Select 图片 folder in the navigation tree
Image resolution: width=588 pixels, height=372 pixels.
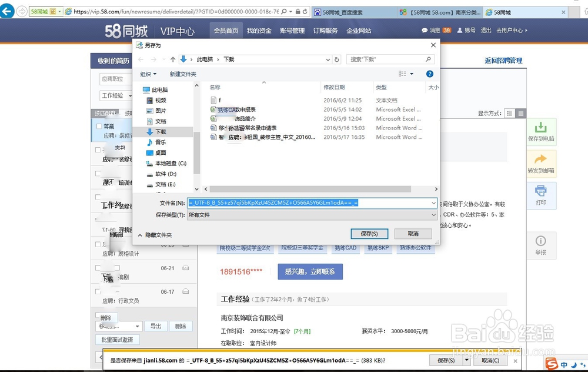coord(157,111)
